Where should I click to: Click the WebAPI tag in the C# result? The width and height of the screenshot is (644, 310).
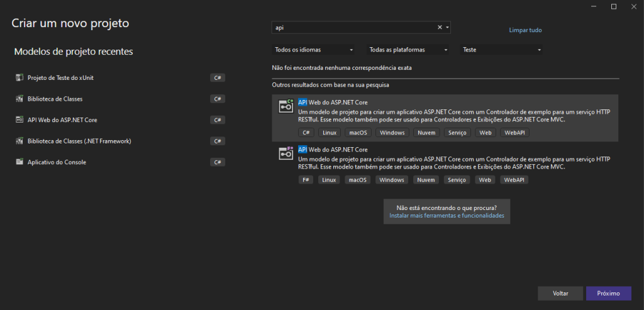pos(514,133)
